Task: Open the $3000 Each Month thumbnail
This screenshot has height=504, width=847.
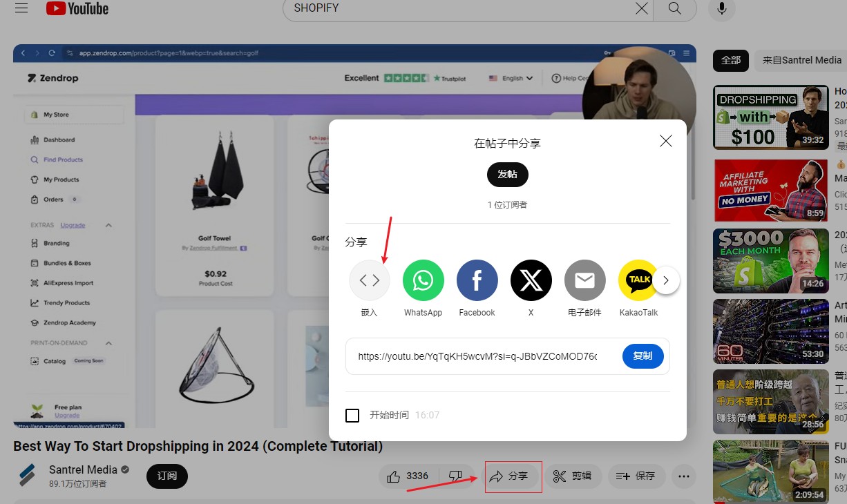Action: click(x=771, y=261)
